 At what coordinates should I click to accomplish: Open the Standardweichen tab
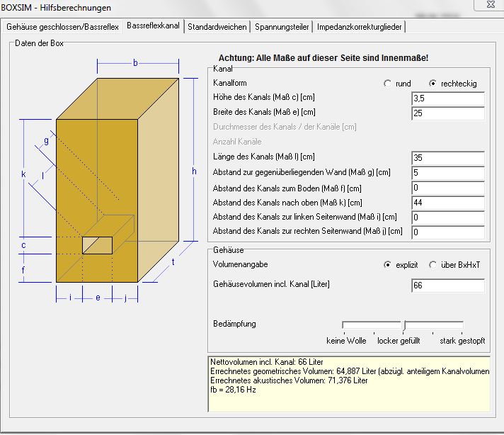click(x=217, y=27)
